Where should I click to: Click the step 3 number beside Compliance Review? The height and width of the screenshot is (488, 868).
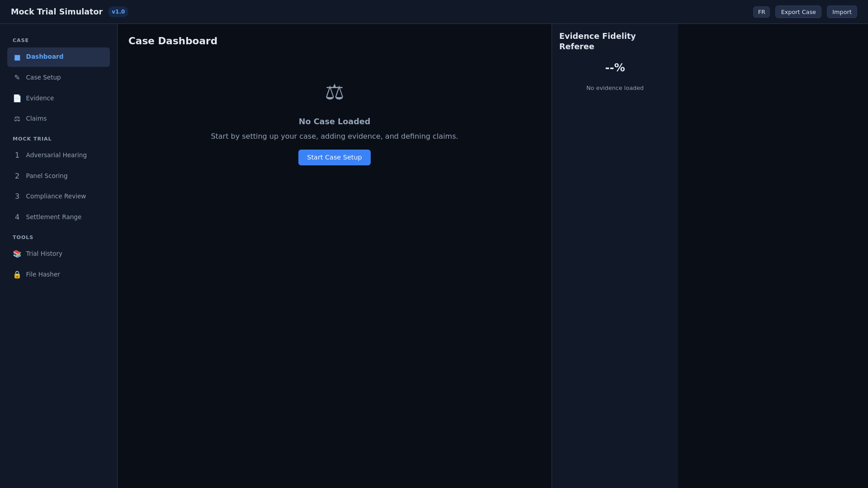click(x=17, y=197)
